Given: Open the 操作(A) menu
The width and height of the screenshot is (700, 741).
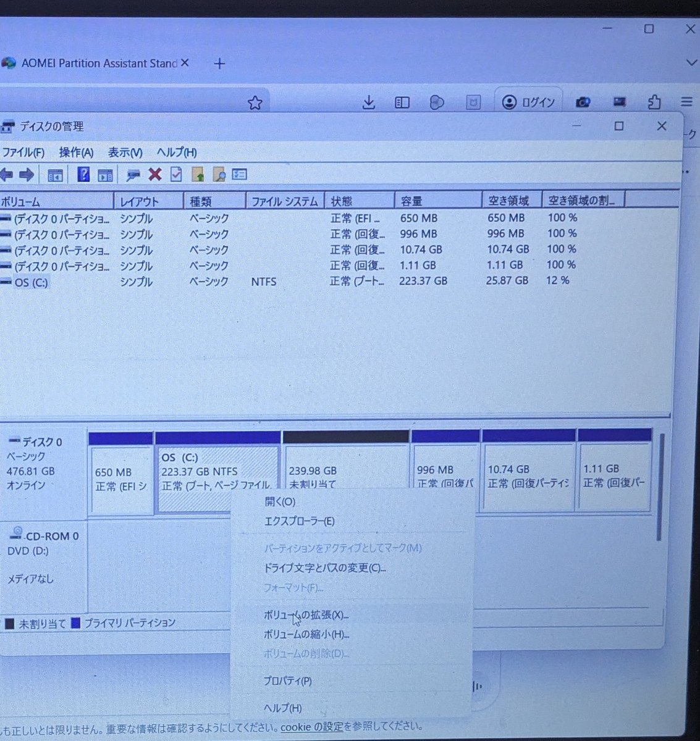Looking at the screenshot, I should pos(75,152).
